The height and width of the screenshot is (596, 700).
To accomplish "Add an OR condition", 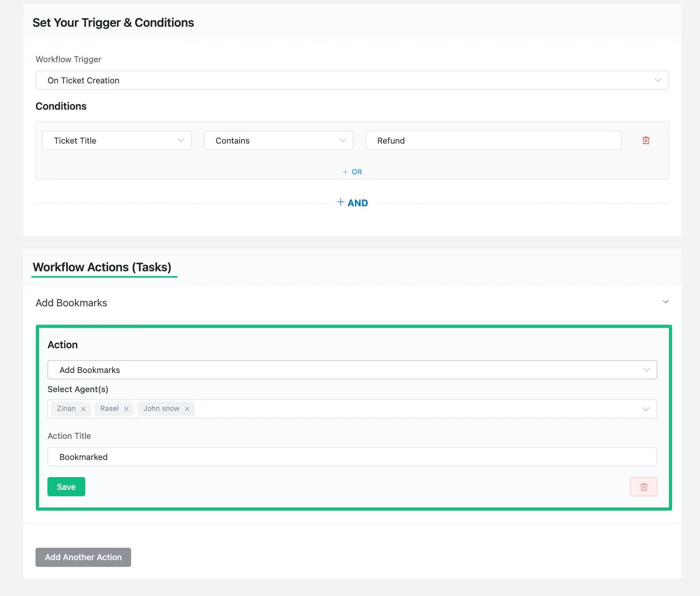I will tap(352, 172).
